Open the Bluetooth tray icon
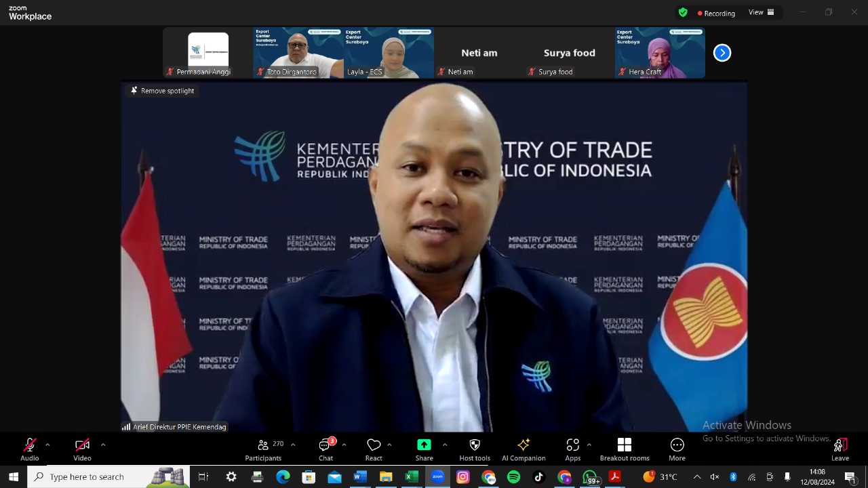This screenshot has width=868, height=488. coord(733,477)
